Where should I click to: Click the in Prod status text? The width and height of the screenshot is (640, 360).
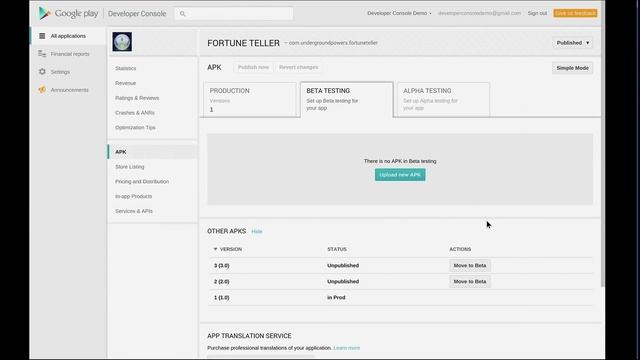[x=336, y=298]
